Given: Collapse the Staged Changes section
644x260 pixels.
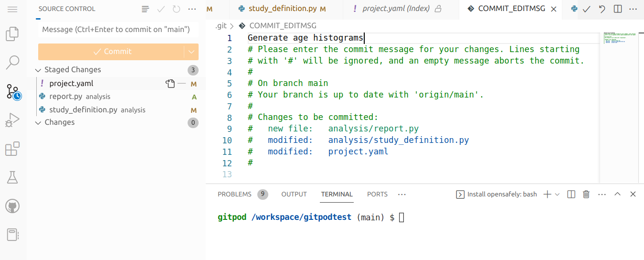Looking at the screenshot, I should [x=38, y=70].
